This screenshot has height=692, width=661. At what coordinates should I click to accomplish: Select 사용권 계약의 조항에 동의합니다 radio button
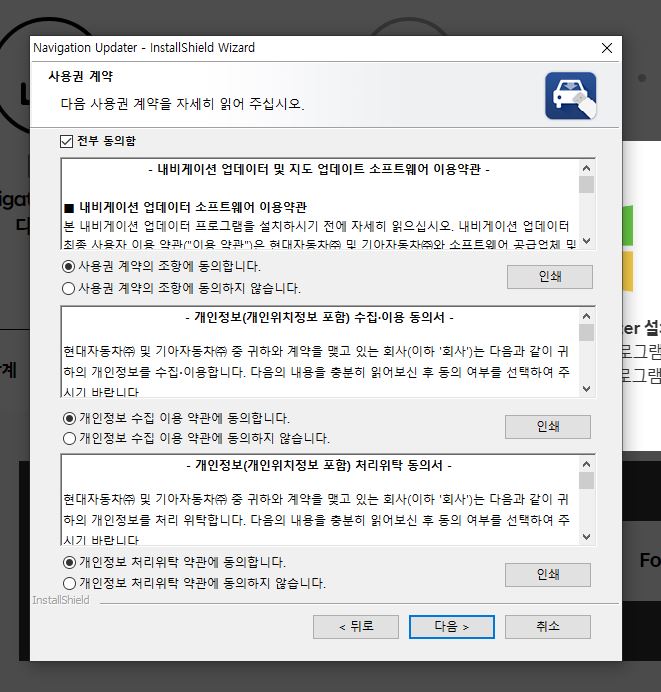click(68, 266)
